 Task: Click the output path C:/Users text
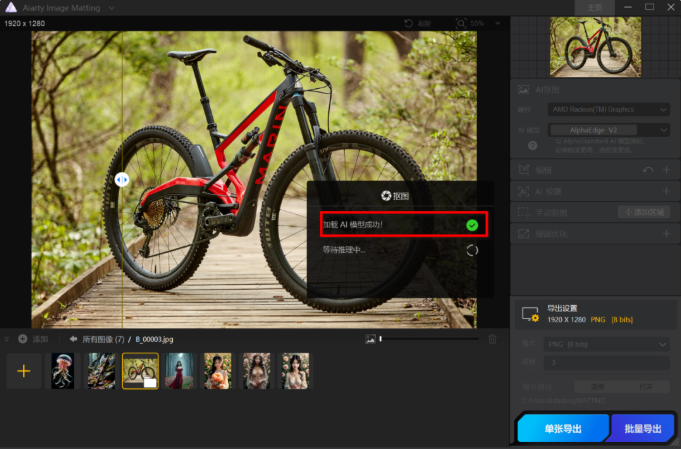coord(564,400)
